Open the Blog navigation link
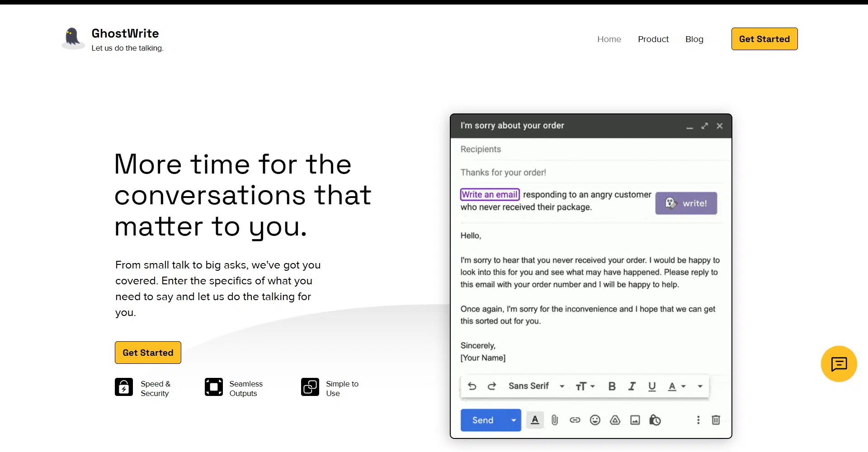This screenshot has height=452, width=868. [x=694, y=39]
